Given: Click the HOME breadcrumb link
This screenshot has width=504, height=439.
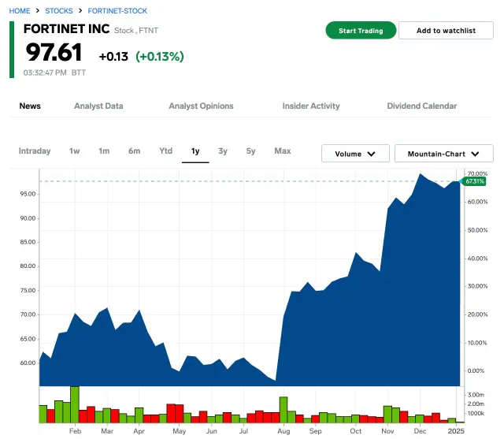Looking at the screenshot, I should tap(20, 11).
